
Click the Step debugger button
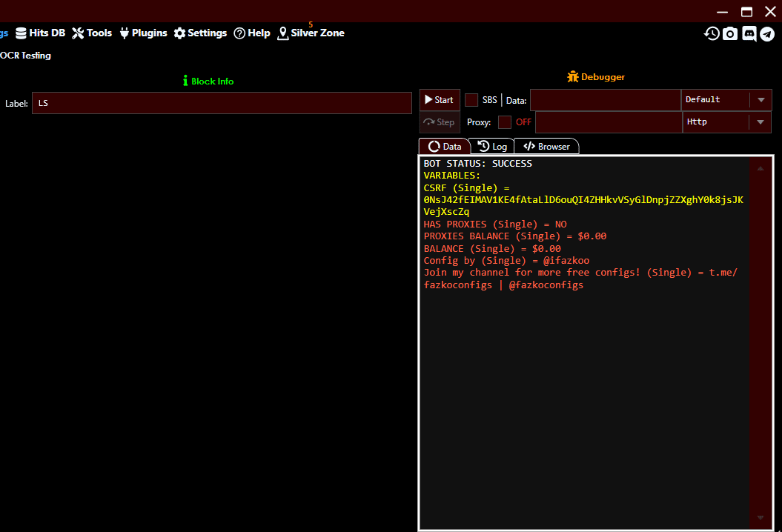coord(439,122)
